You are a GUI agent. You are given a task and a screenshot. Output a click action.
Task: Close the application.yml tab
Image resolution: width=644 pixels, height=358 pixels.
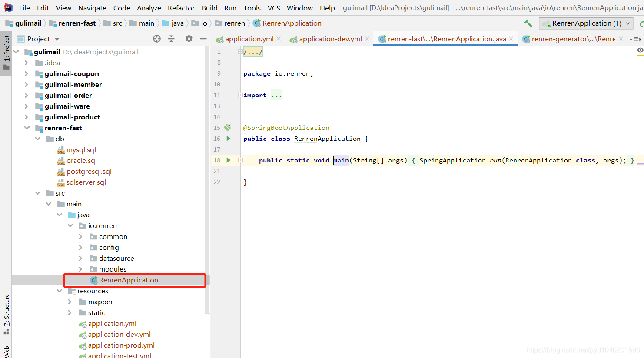coord(279,39)
